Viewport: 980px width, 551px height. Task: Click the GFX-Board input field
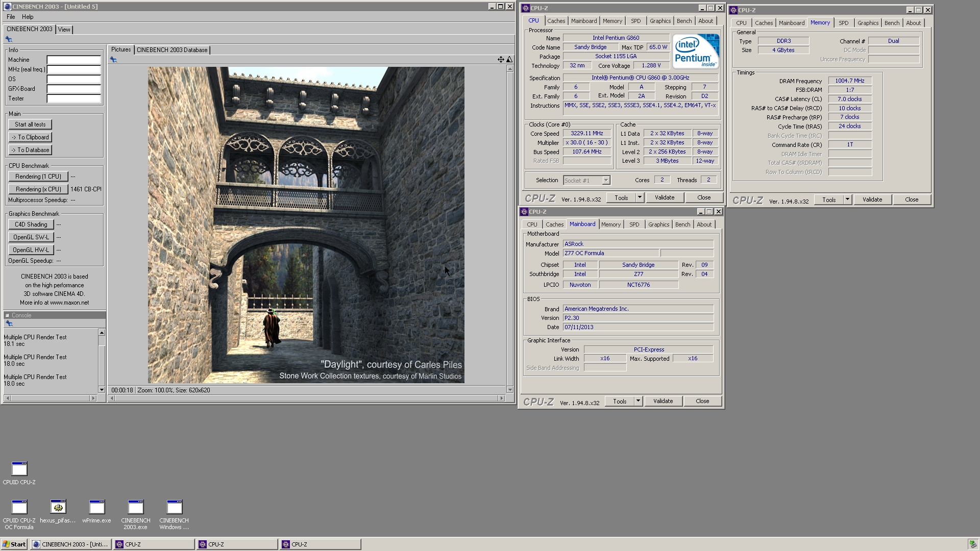pyautogui.click(x=74, y=89)
